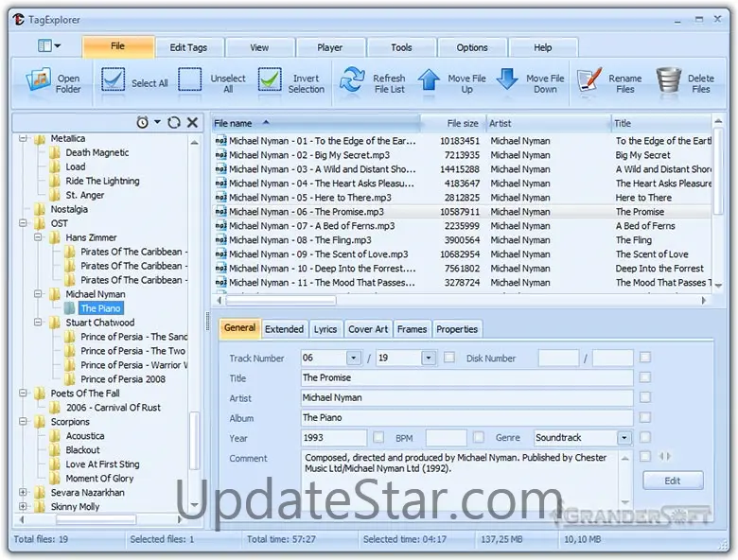Open the Genre Soundtrack dropdown
Screen dimensions: 738x560
pos(624,438)
